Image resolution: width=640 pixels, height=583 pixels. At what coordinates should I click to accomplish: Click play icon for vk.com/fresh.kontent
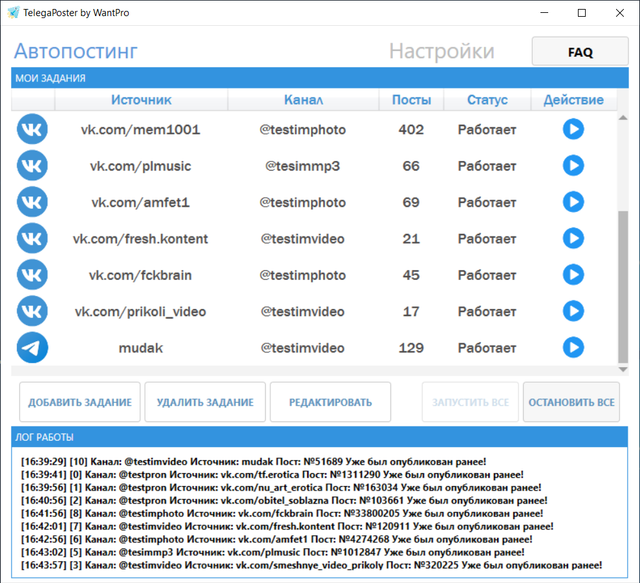point(573,238)
